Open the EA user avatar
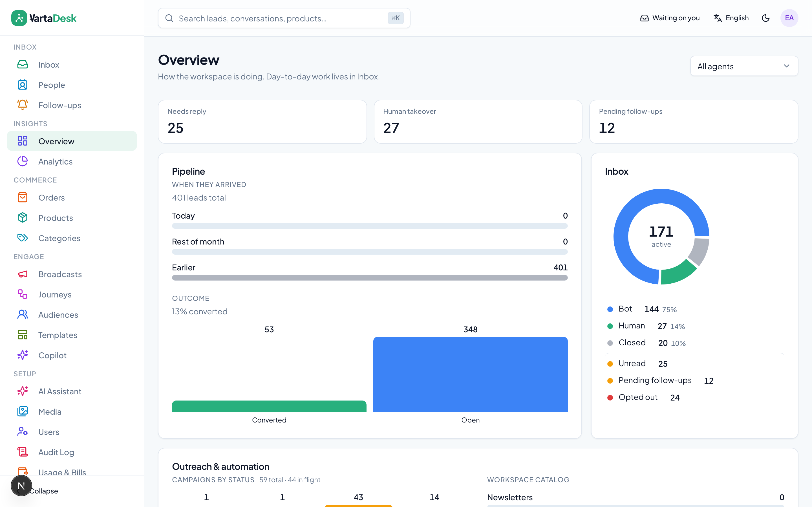 pos(789,18)
